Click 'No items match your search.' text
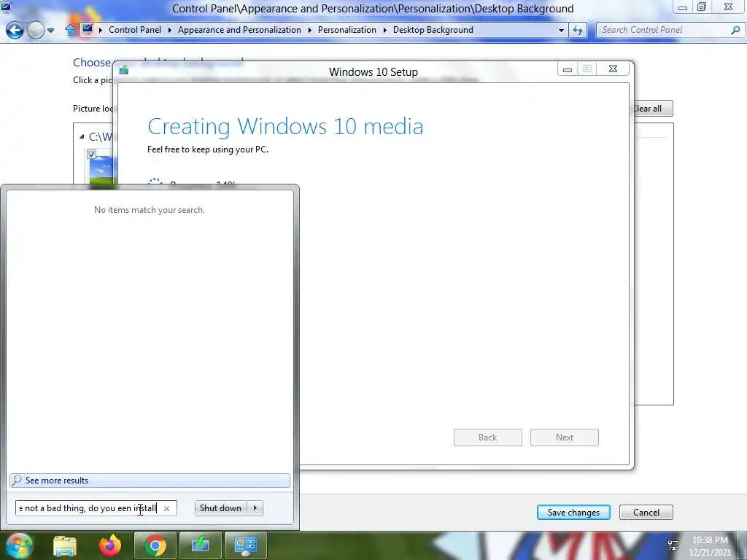 [x=150, y=210]
